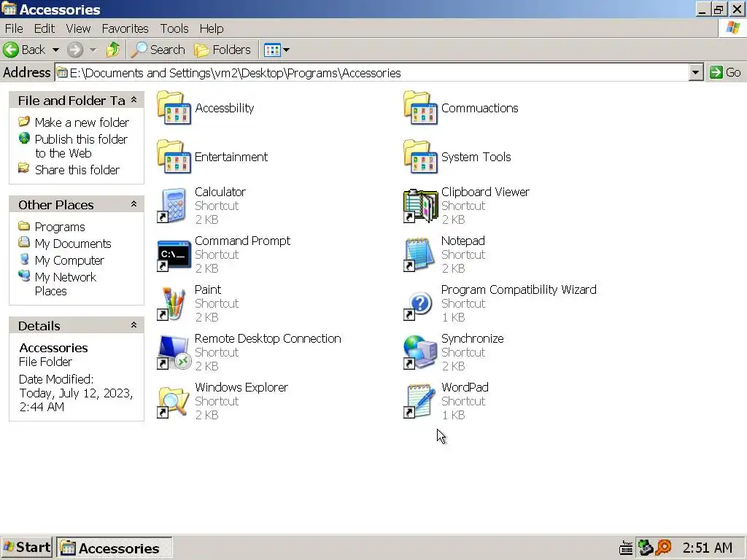This screenshot has height=560, width=747.
Task: Open the Favorites menu
Action: [x=125, y=28]
